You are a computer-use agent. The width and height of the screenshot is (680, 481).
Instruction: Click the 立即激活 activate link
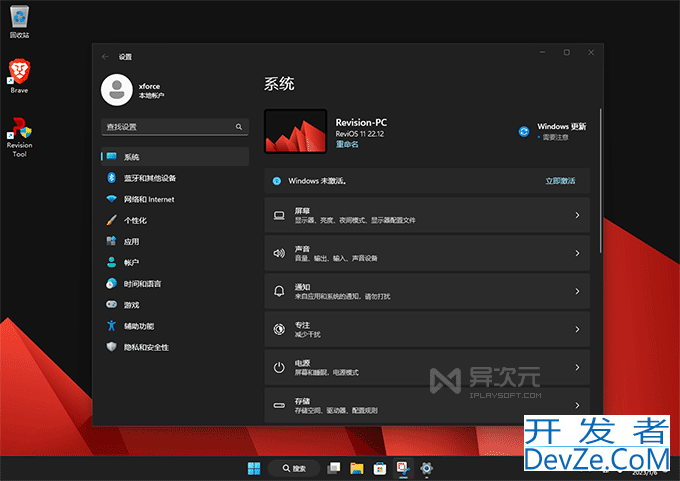tap(560, 181)
